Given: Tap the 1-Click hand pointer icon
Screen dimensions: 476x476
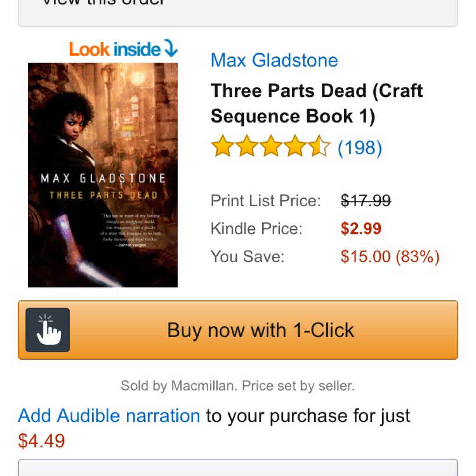Looking at the screenshot, I should tap(48, 330).
